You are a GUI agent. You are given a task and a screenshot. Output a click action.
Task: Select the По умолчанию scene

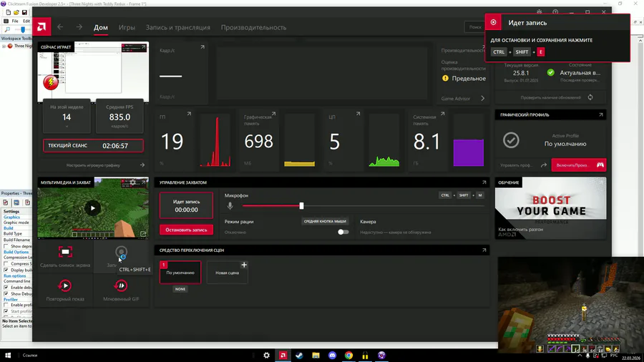180,273
